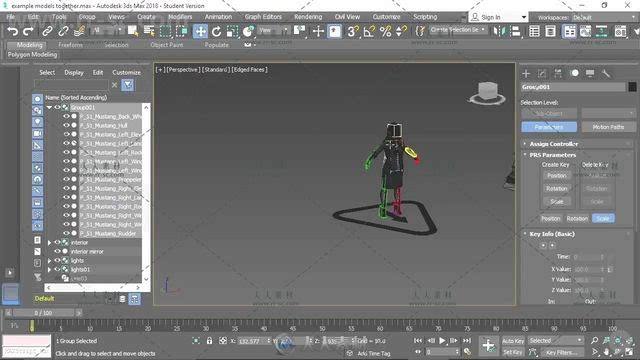Activate the Select and Scale tool
The width and height of the screenshot is (640, 360).
click(232, 31)
